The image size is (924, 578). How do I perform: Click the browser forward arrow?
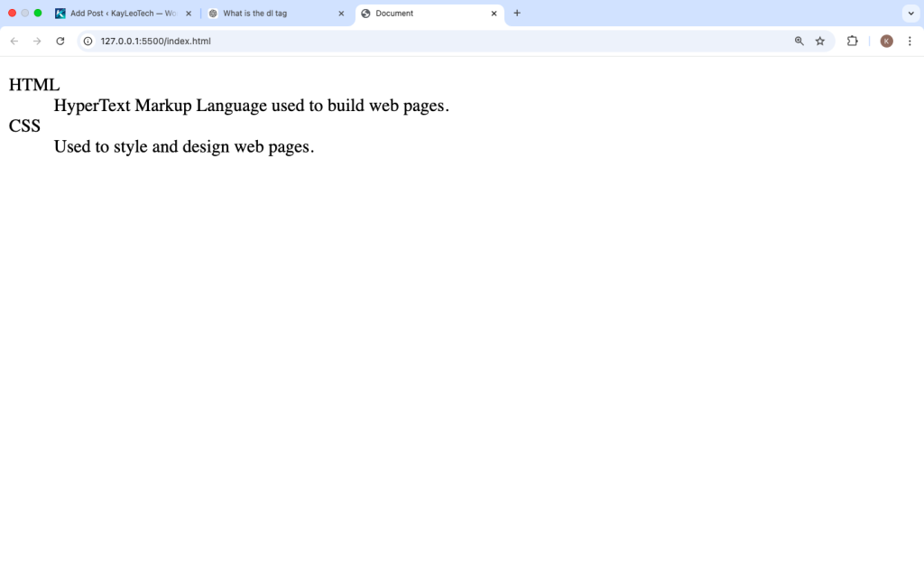tap(37, 41)
